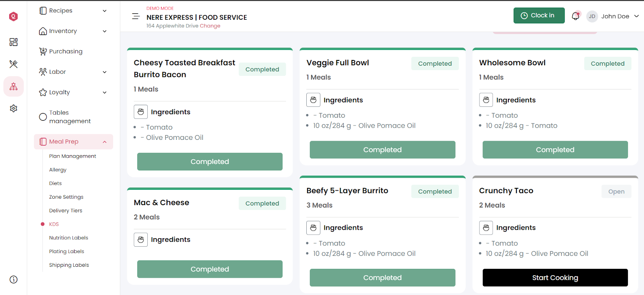This screenshot has width=644, height=295.
Task: Click the Change address link
Action: point(210,26)
